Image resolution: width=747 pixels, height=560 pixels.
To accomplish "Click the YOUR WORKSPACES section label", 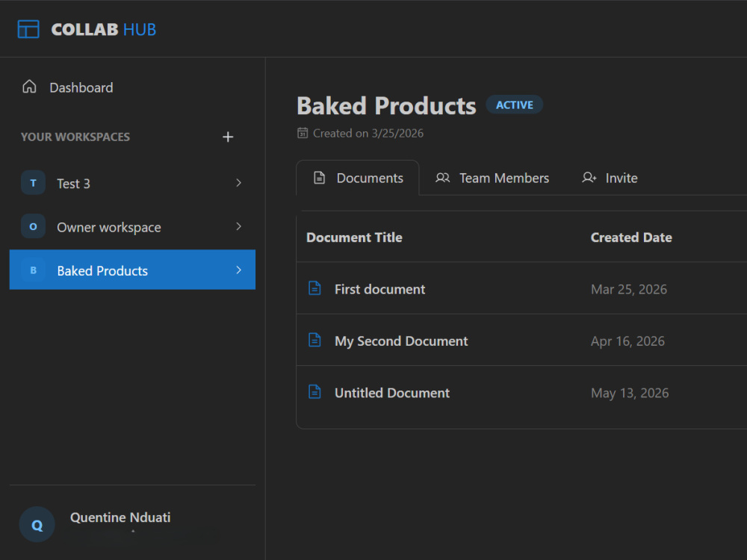I will pos(75,137).
